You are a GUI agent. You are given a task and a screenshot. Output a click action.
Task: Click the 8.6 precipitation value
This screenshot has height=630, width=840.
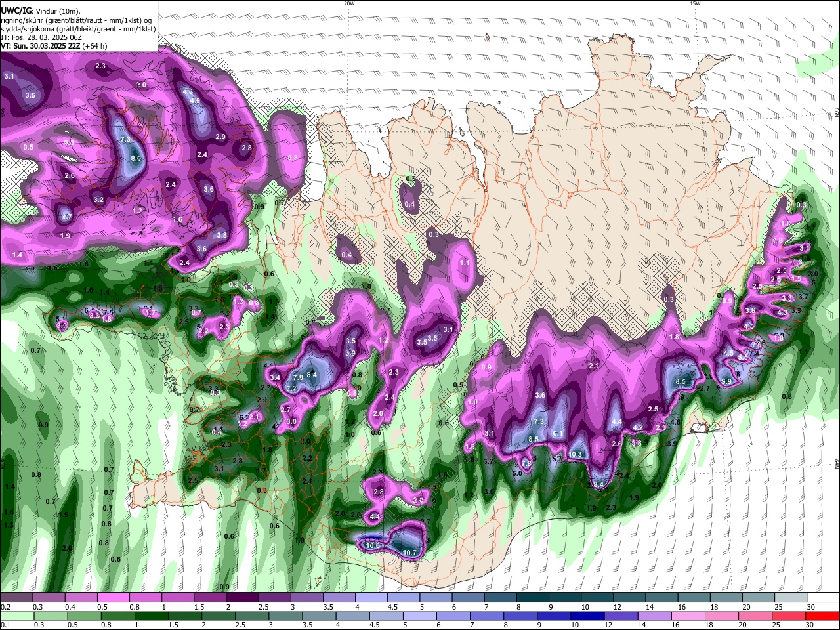[136, 158]
